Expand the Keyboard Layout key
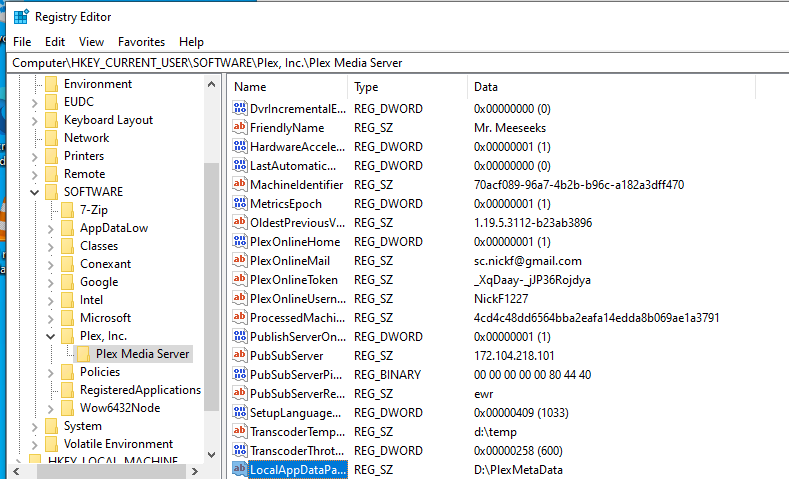The image size is (789, 479). (36, 120)
